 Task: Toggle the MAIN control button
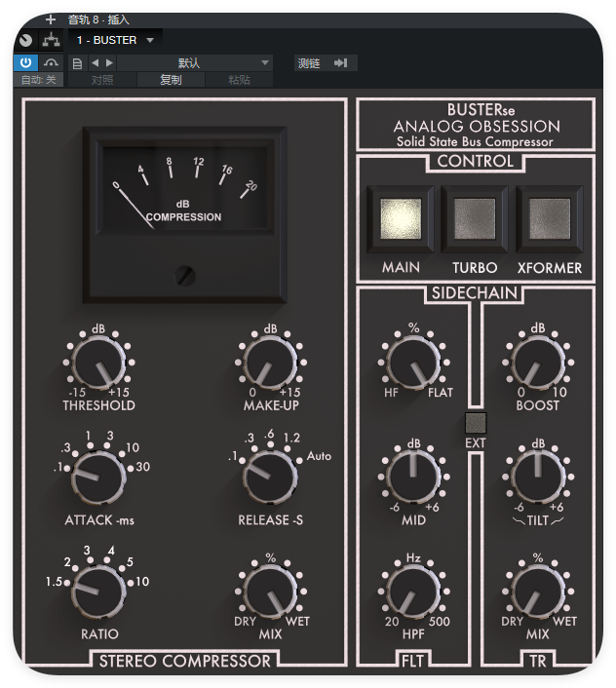401,219
